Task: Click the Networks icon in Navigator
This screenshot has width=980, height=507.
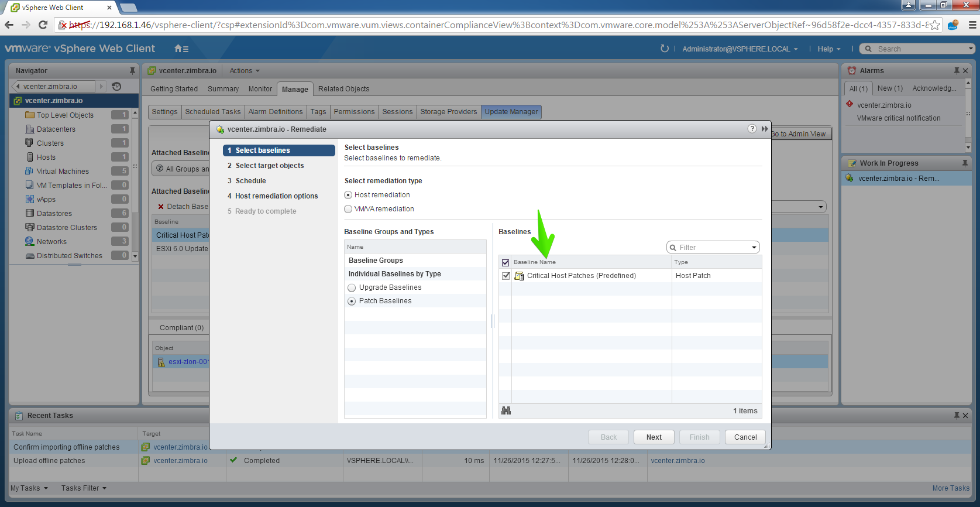Action: 30,241
